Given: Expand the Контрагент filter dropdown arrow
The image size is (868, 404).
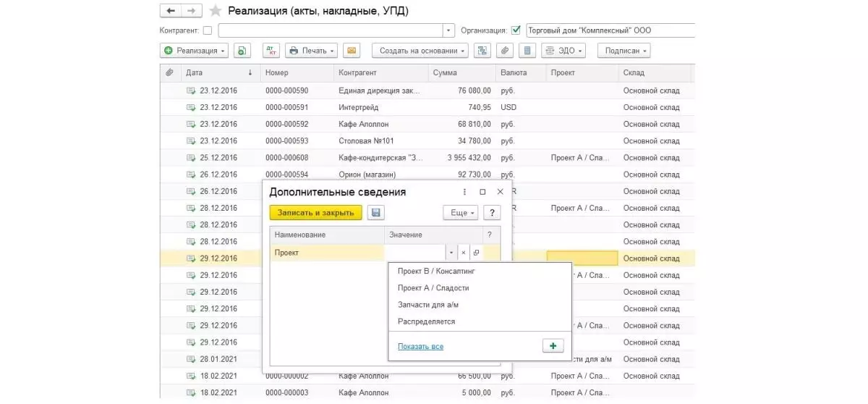Looking at the screenshot, I should (448, 30).
